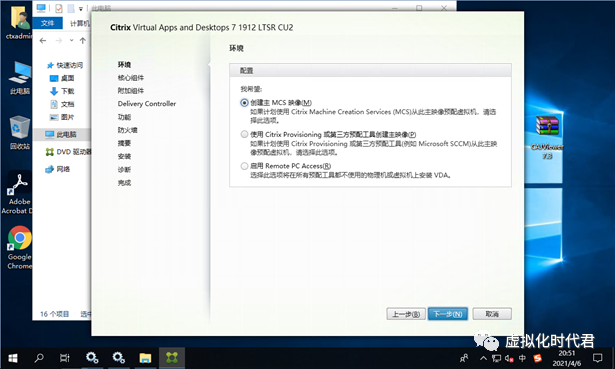This screenshot has height=369, width=615.
Task: Open taskbar search magnifier
Action: coord(39,358)
